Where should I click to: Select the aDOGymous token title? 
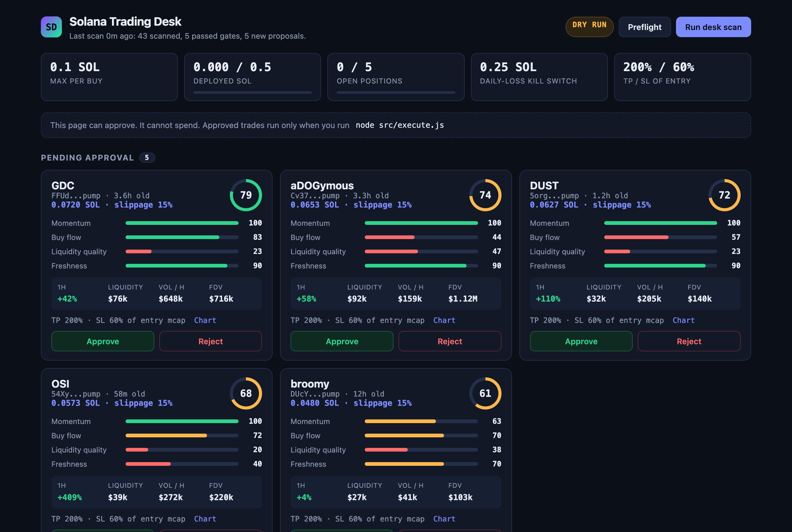click(322, 186)
